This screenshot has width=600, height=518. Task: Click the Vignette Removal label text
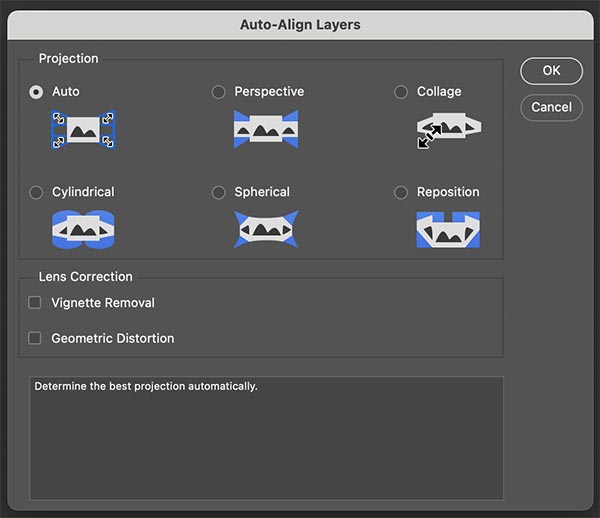[x=103, y=303]
